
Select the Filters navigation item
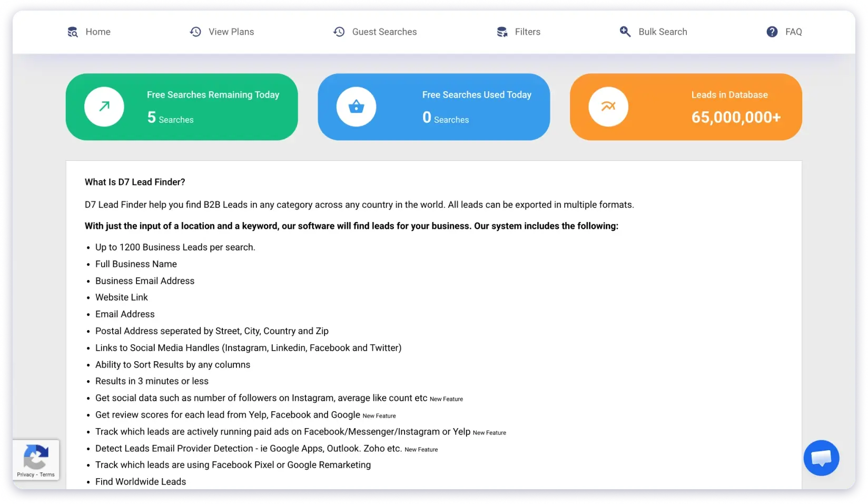527,32
